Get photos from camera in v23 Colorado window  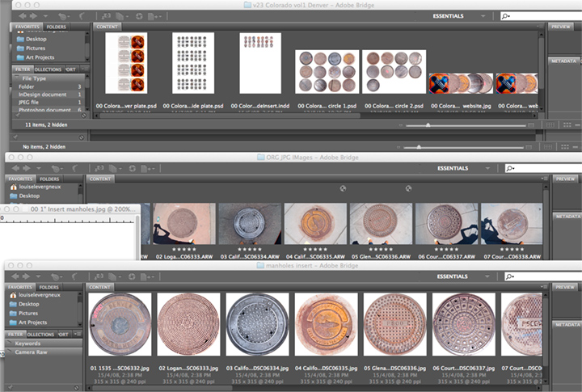(x=106, y=16)
